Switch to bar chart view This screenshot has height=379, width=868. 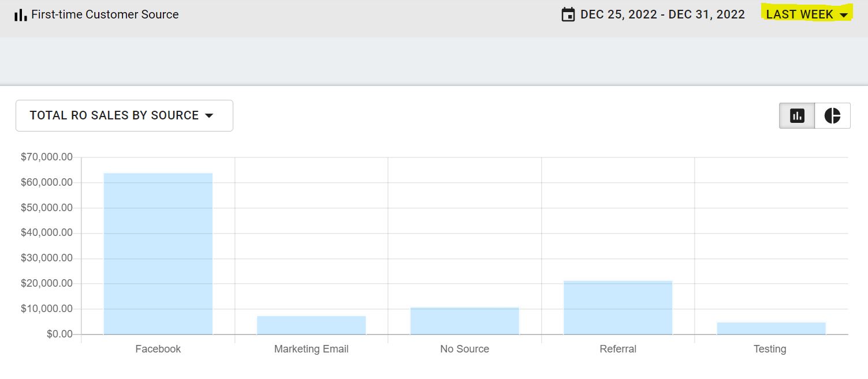[x=797, y=115]
